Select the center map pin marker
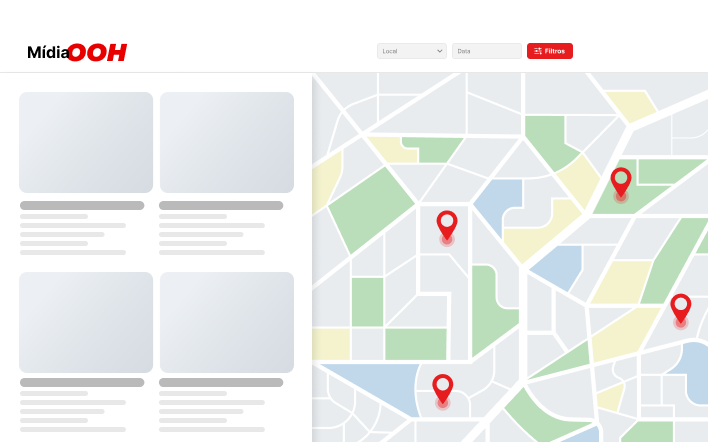708x442 pixels. coord(446,224)
